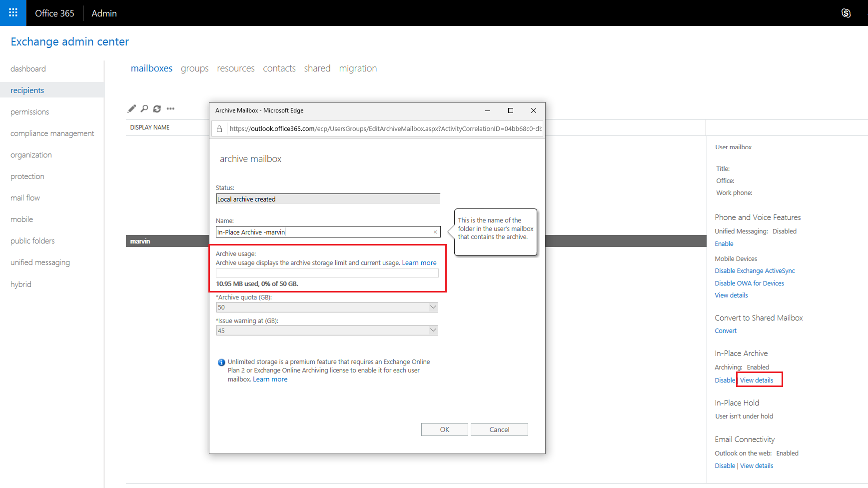View details under Email Connectivity
The height and width of the screenshot is (488, 868).
tap(757, 466)
